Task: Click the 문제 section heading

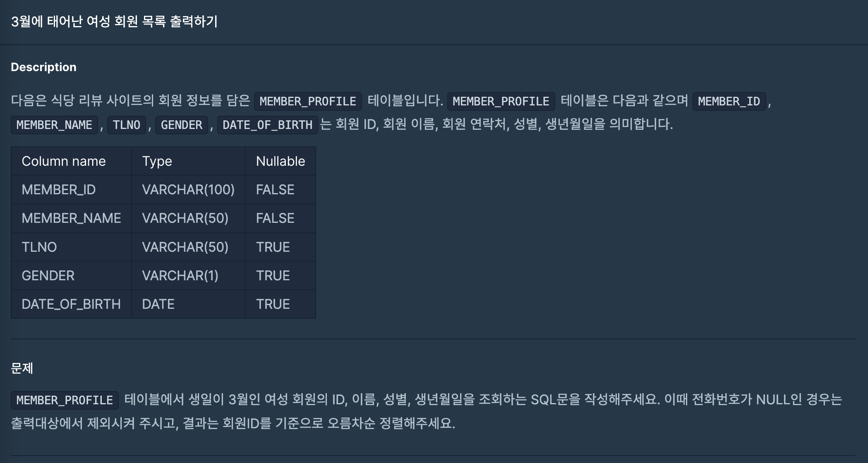Action: (x=22, y=368)
